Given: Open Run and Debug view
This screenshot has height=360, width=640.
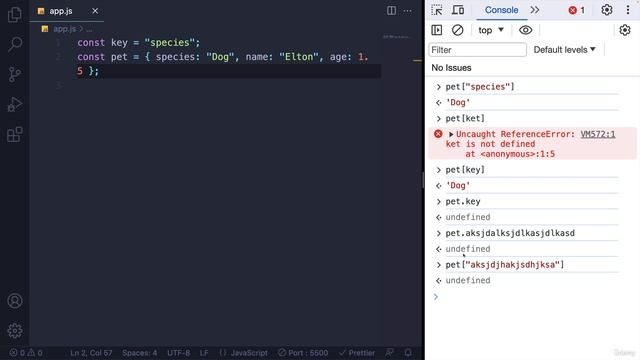Looking at the screenshot, I should [x=15, y=104].
